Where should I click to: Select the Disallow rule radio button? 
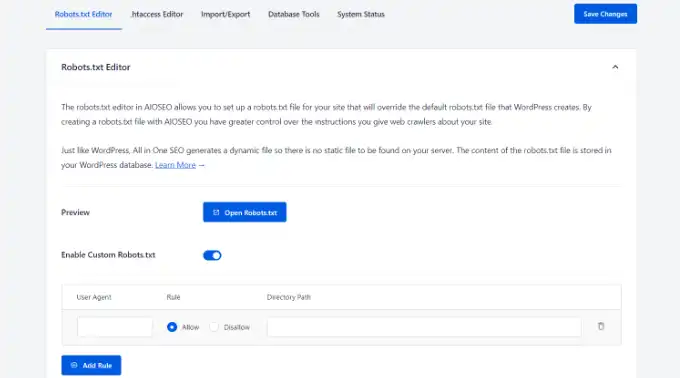(x=214, y=327)
